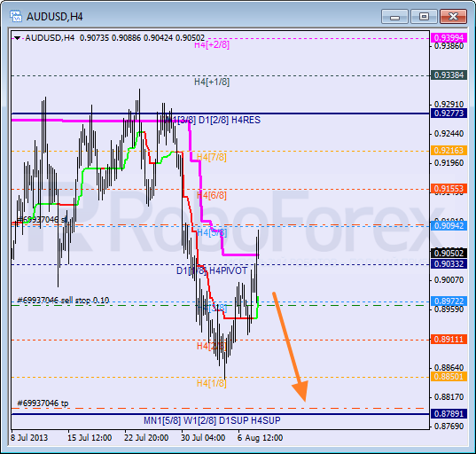
Task: Click the 0.88501 orange price label
Action: click(x=449, y=377)
